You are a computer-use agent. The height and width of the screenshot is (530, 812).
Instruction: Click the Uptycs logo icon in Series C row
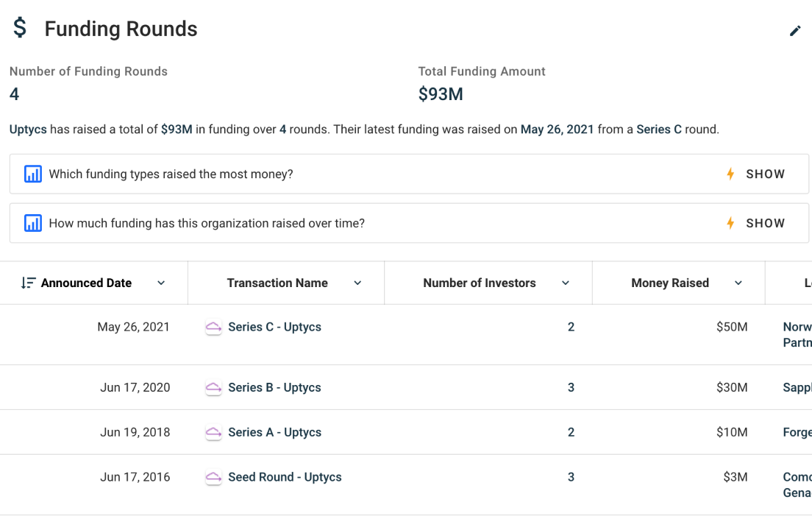[x=213, y=327]
